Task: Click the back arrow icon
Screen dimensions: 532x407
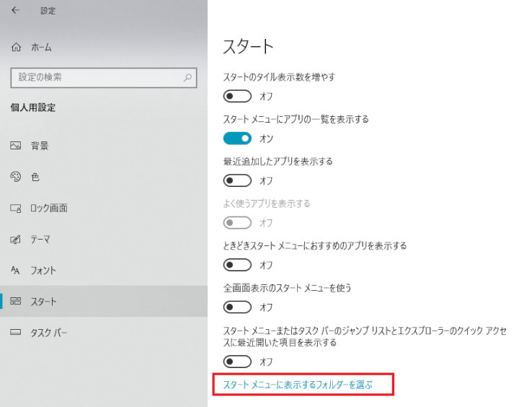Action: (15, 10)
